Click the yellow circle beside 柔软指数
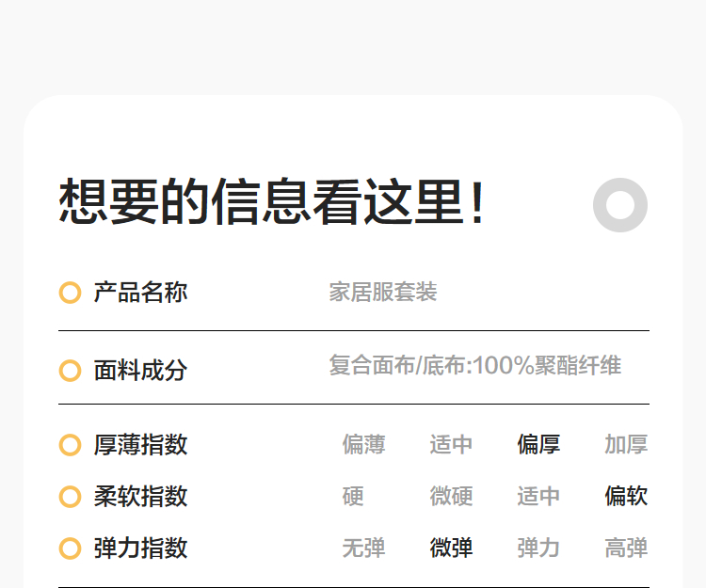Image resolution: width=706 pixels, height=588 pixels. pyautogui.click(x=70, y=496)
